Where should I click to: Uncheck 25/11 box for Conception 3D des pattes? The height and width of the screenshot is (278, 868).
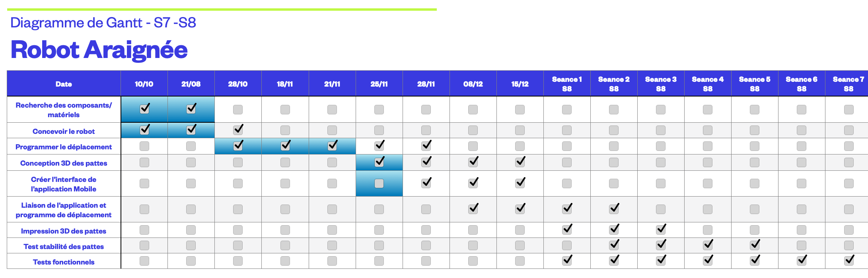379,162
